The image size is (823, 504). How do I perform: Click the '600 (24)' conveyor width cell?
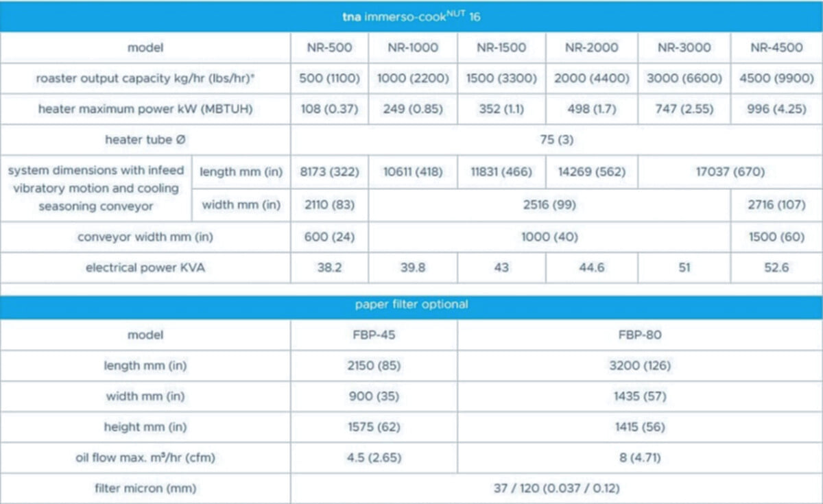point(329,237)
